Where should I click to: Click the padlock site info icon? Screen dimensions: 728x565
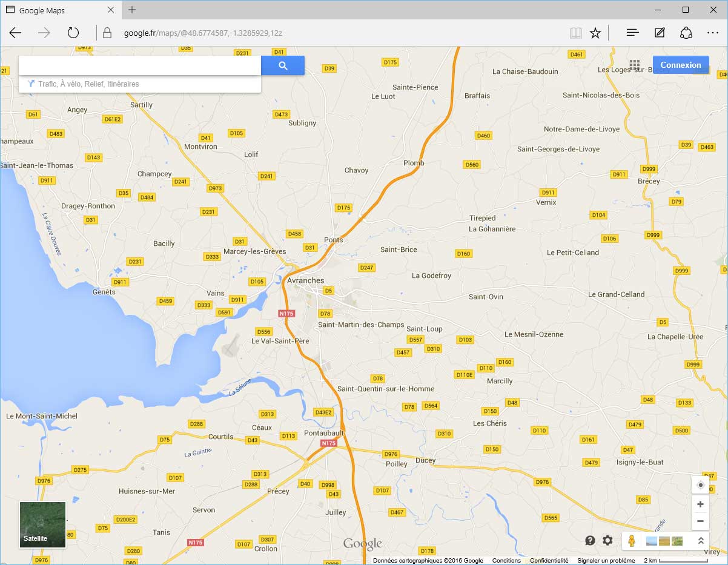[107, 33]
